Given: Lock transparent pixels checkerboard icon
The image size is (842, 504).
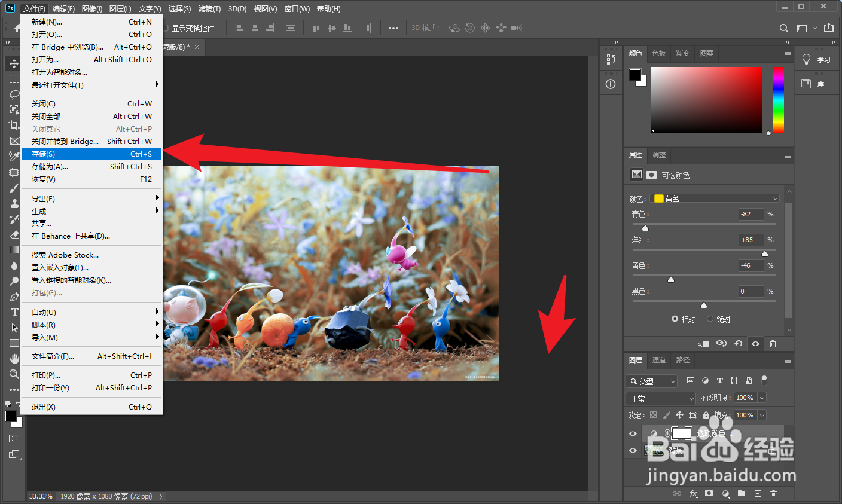Looking at the screenshot, I should pos(653,415).
